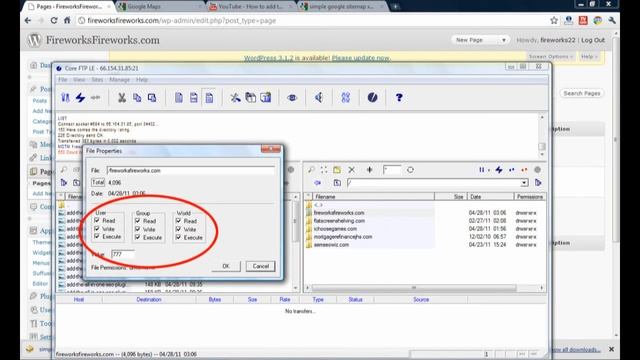This screenshot has width=640, height=360.
Task: Switch to Google Maps browser tab
Action: pos(159,7)
